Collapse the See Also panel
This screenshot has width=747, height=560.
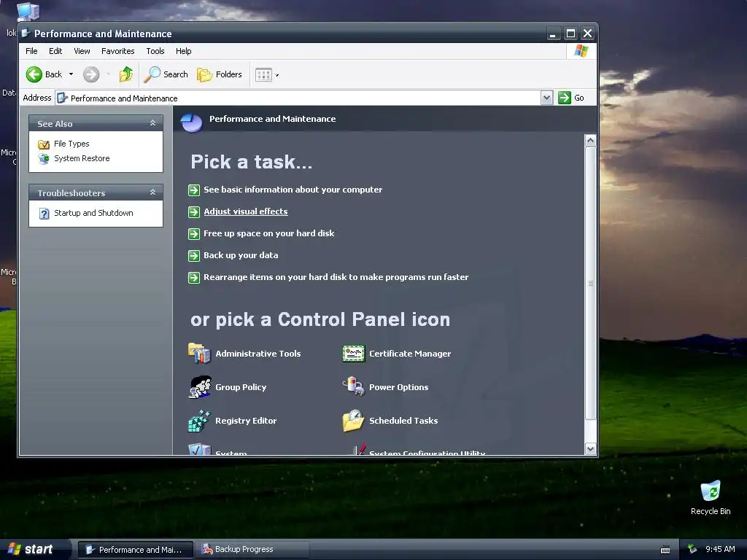153,122
